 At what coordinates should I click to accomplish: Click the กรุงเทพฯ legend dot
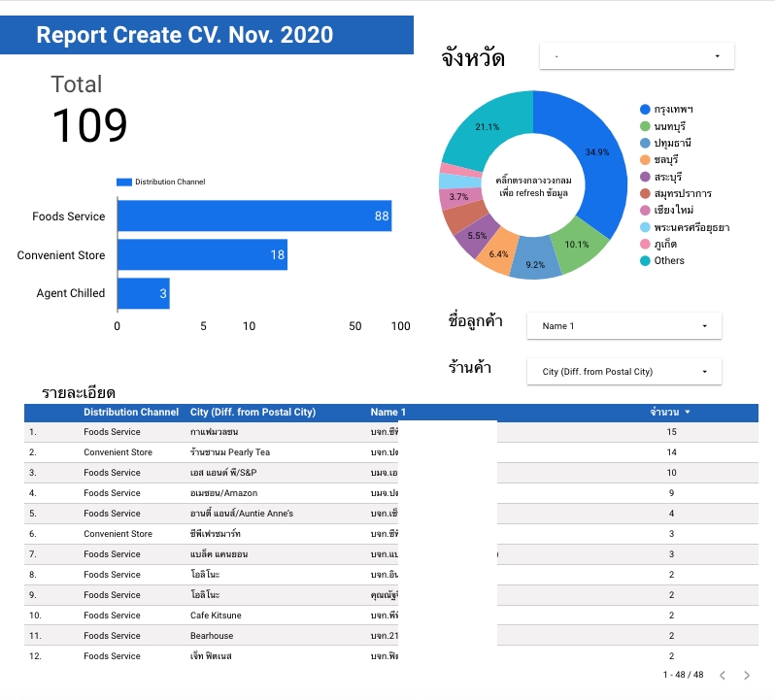point(645,109)
